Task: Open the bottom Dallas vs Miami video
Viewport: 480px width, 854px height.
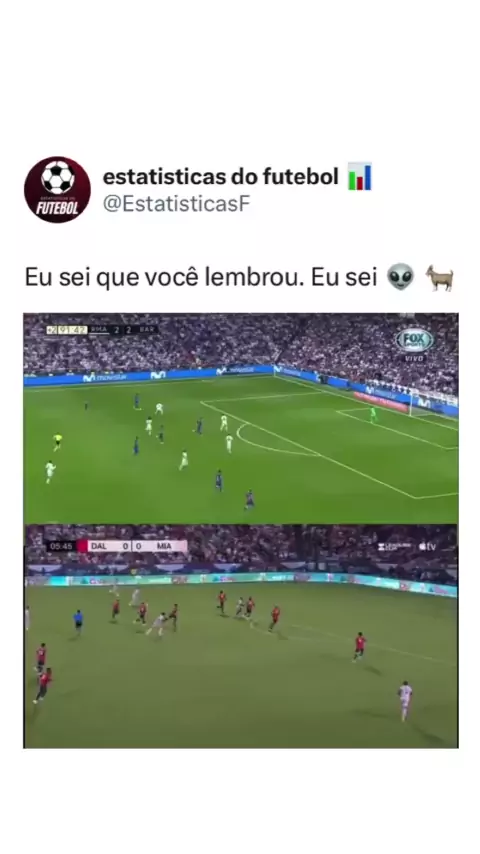Action: [240, 636]
